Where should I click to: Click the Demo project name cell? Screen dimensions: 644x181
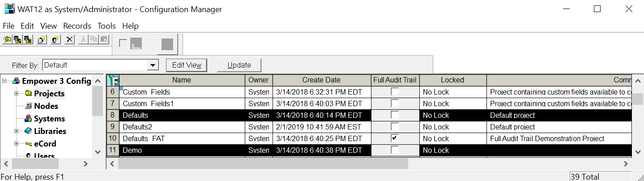182,150
